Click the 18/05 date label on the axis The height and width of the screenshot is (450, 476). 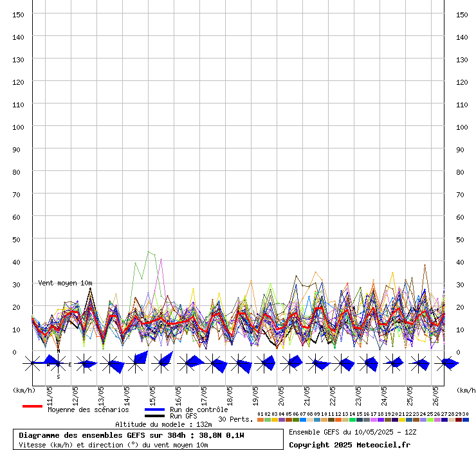click(x=230, y=396)
